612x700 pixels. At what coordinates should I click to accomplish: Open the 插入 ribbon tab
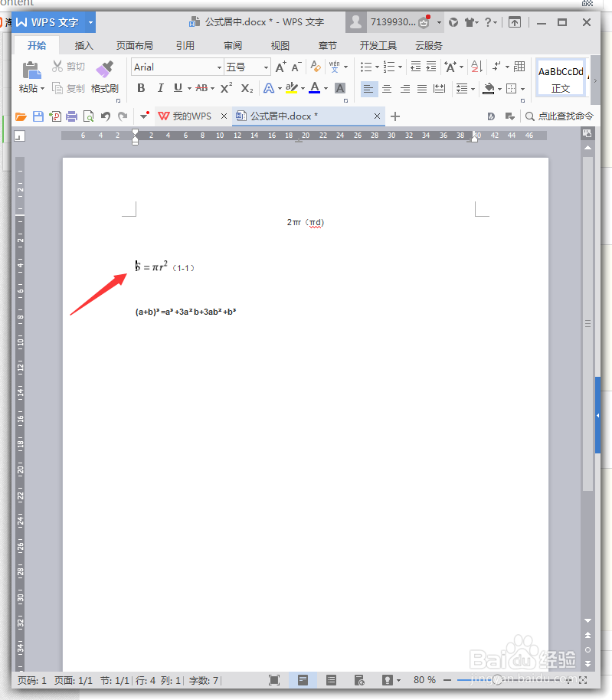(84, 45)
